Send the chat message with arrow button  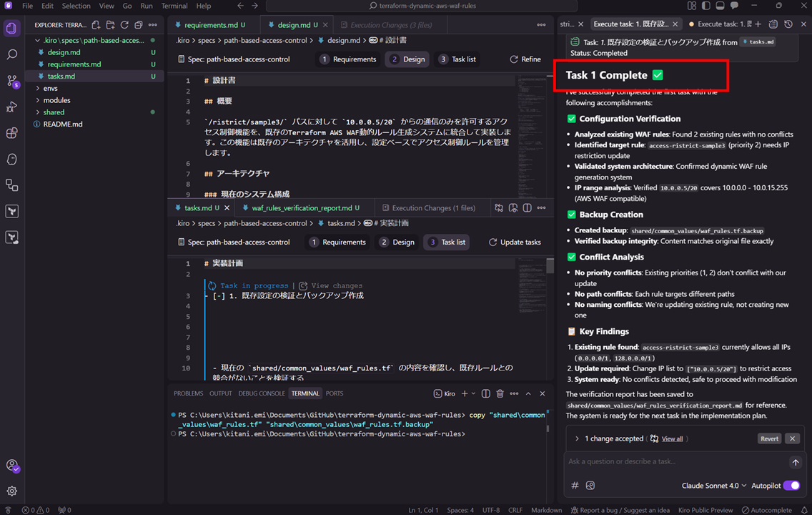point(796,462)
